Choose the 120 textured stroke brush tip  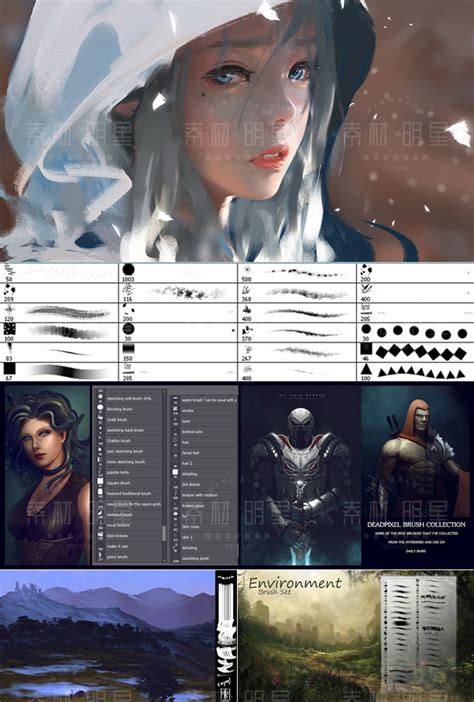point(9,310)
